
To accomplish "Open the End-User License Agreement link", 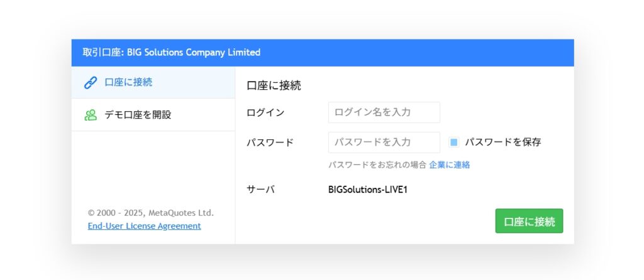I will click(x=145, y=226).
